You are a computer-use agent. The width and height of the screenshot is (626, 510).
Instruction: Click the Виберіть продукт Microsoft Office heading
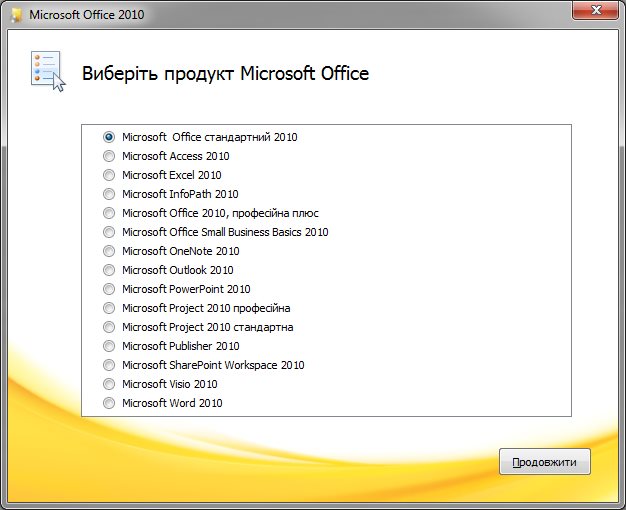(x=225, y=74)
